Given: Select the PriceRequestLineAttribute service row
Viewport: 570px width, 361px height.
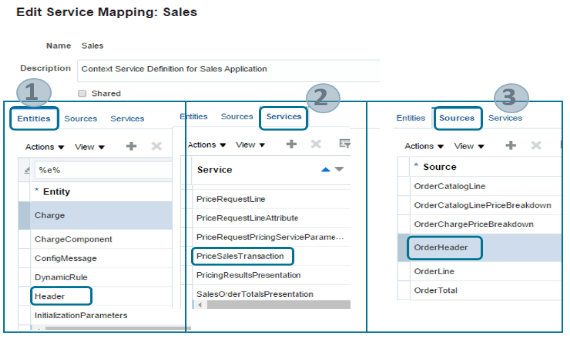Looking at the screenshot, I should (x=271, y=218).
